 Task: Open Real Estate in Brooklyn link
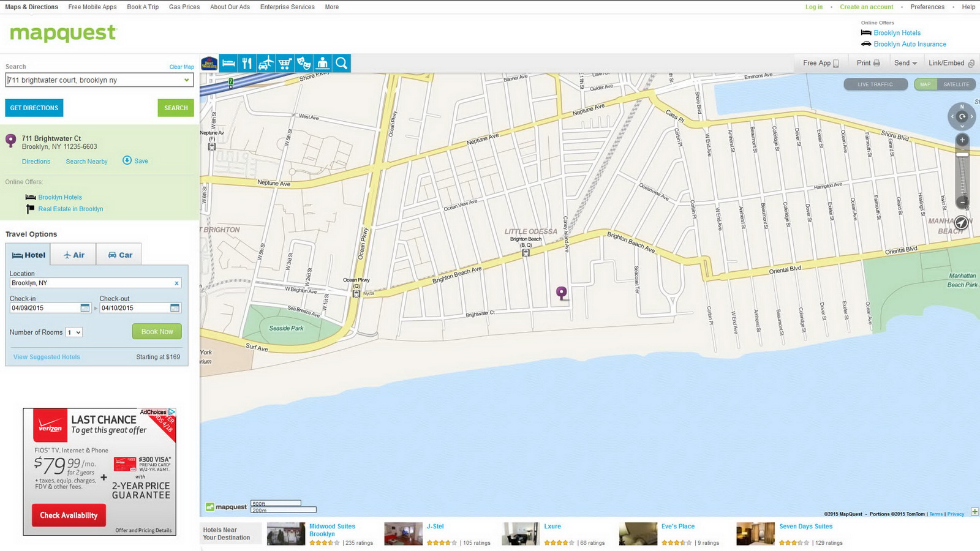pyautogui.click(x=70, y=209)
